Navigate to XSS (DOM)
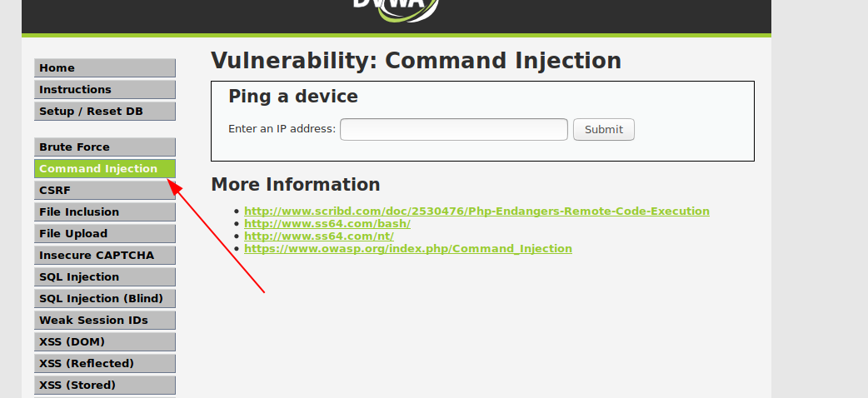This screenshot has width=868, height=398. (105, 341)
